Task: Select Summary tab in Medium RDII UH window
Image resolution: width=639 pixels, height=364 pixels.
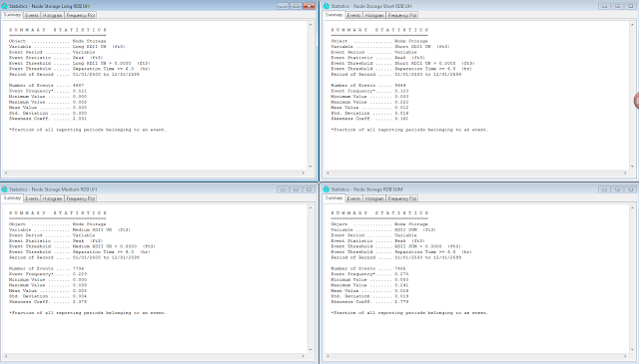Action: [12, 197]
